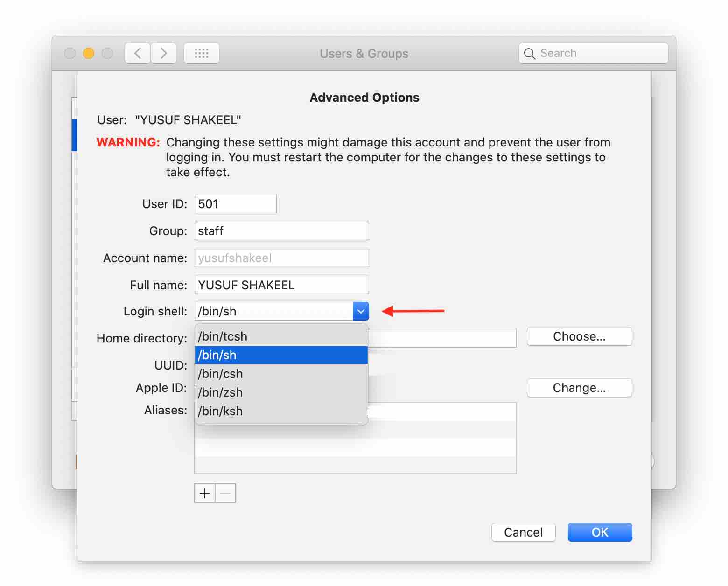Click the Choose button for Home directory
The height and width of the screenshot is (586, 728).
coord(579,336)
